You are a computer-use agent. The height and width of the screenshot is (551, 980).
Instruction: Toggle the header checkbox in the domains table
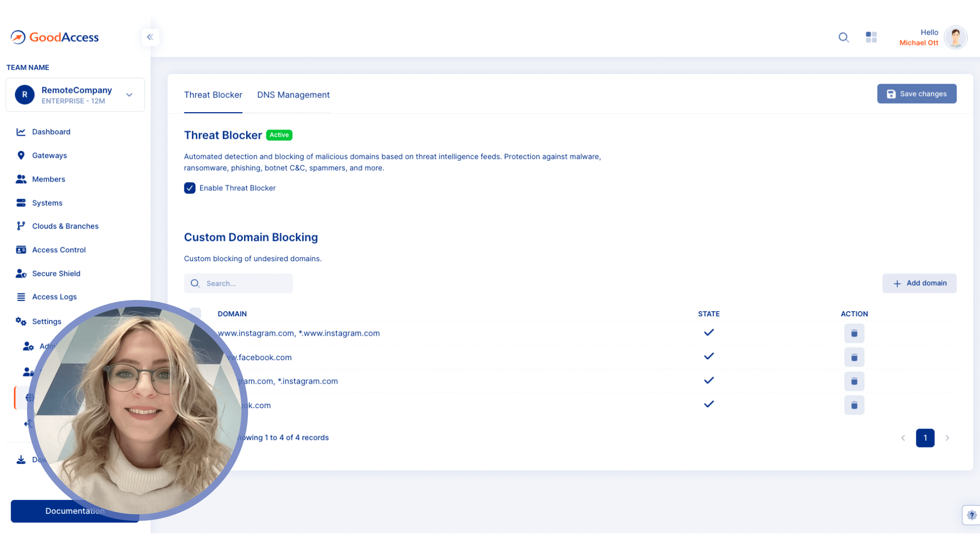tap(195, 314)
